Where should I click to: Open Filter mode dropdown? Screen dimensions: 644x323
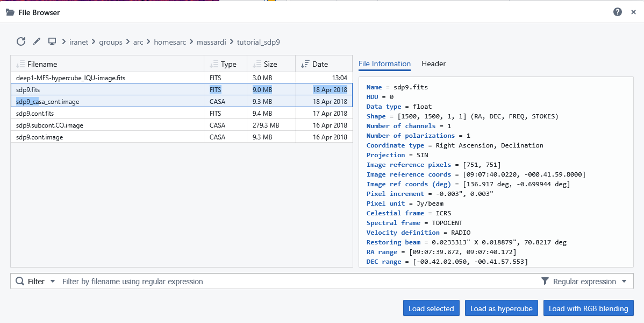pos(41,282)
